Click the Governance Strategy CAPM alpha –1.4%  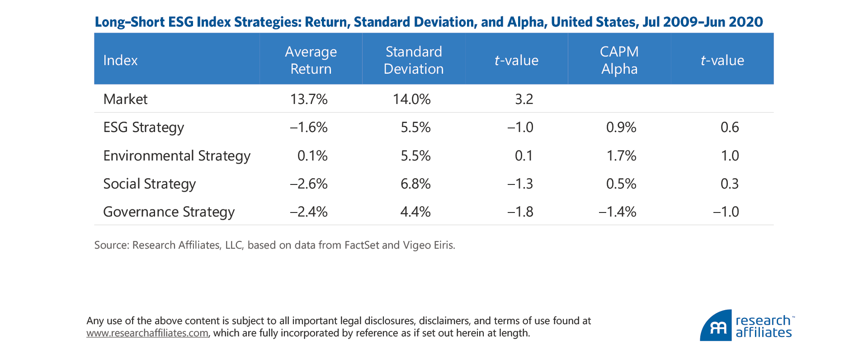point(618,212)
